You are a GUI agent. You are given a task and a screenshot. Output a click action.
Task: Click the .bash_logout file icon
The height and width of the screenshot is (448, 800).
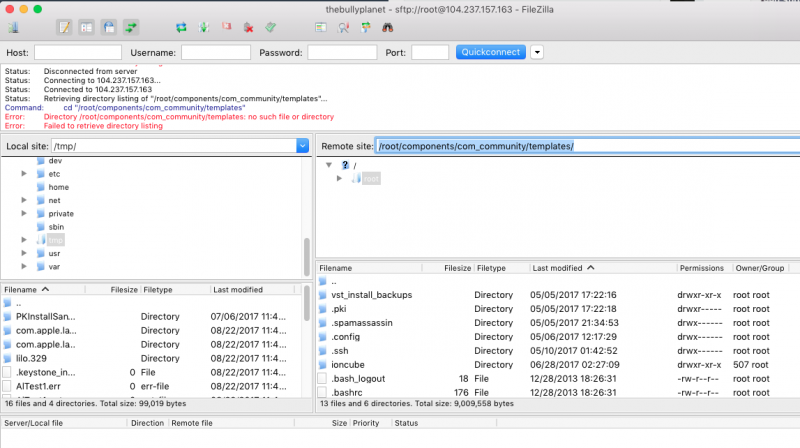[x=322, y=379]
